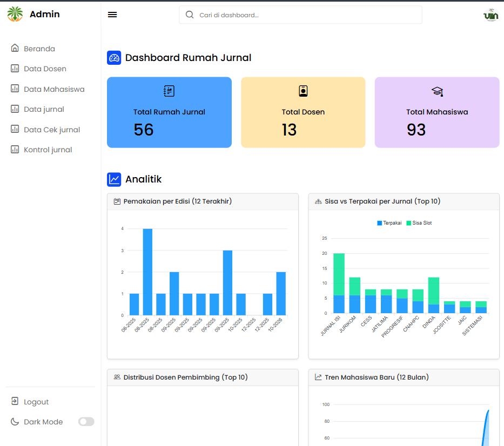The image size is (504, 446).
Task: Click the blue Analitik chart icon
Action: 114,180
